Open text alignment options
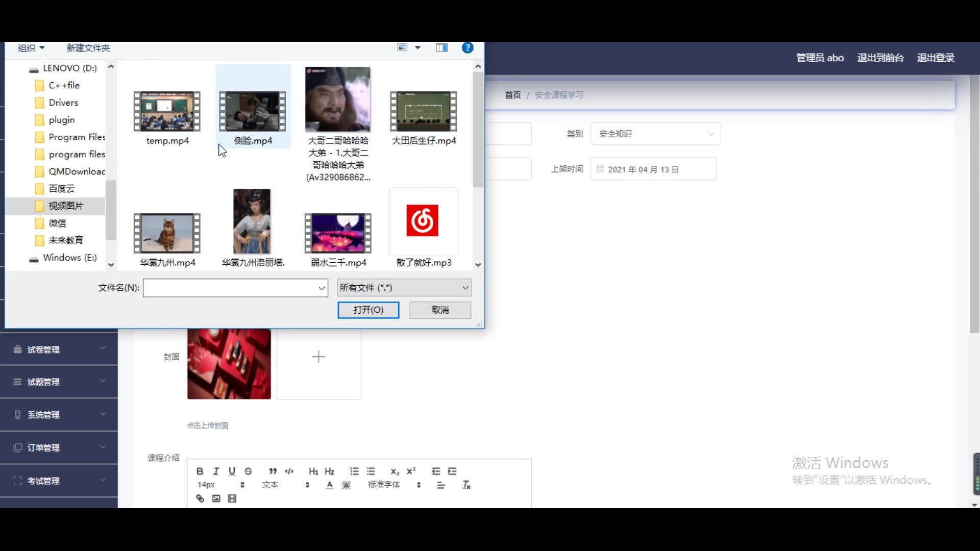This screenshot has height=551, width=980. tap(441, 485)
